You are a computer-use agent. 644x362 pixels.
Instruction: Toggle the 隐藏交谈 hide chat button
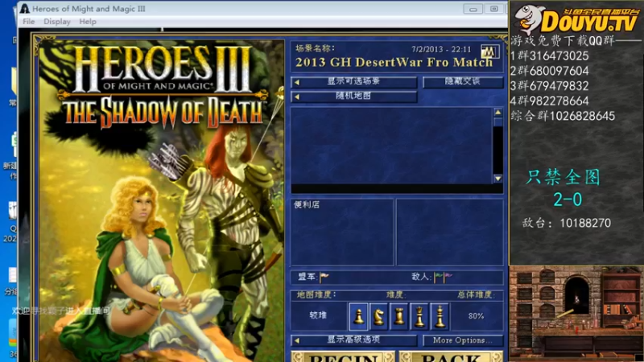pyautogui.click(x=462, y=82)
